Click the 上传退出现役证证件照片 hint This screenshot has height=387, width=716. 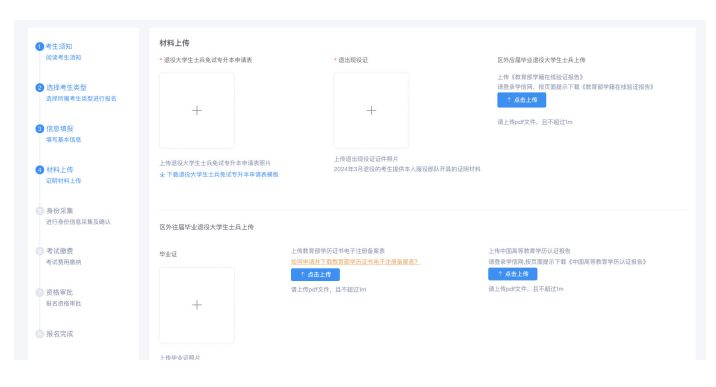[366, 159]
